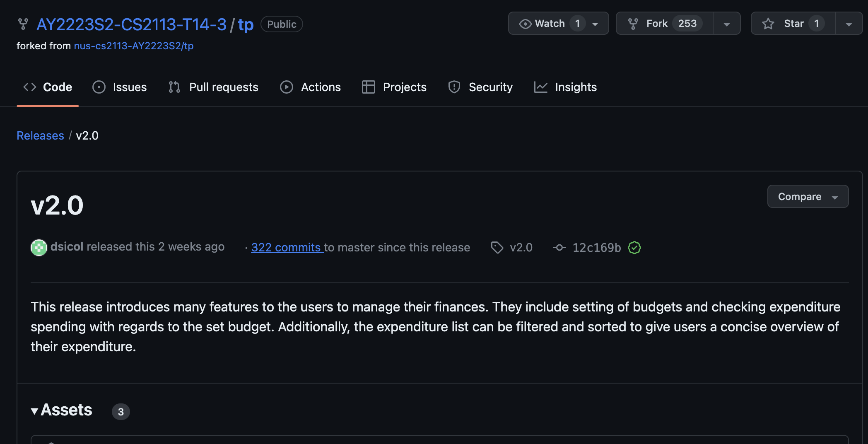Viewport: 868px width, 444px height.
Task: Open the tp repository link
Action: [x=246, y=25]
